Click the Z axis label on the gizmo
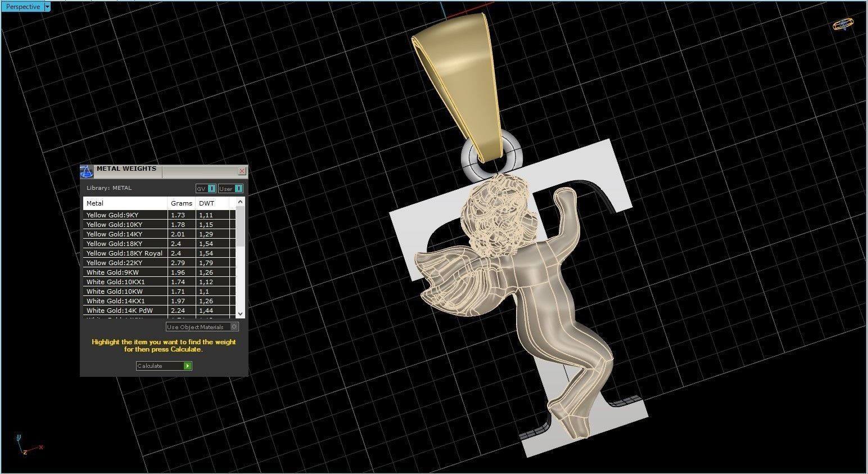The height and width of the screenshot is (474, 868). (x=24, y=452)
